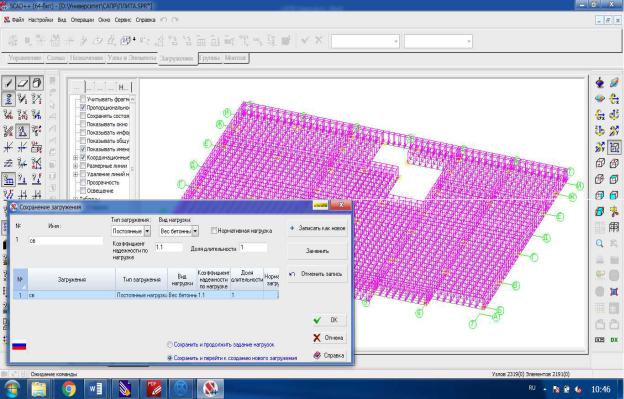Select the plate element icon in left toolbar
Screen dimensions: 624x399
[x=22, y=83]
